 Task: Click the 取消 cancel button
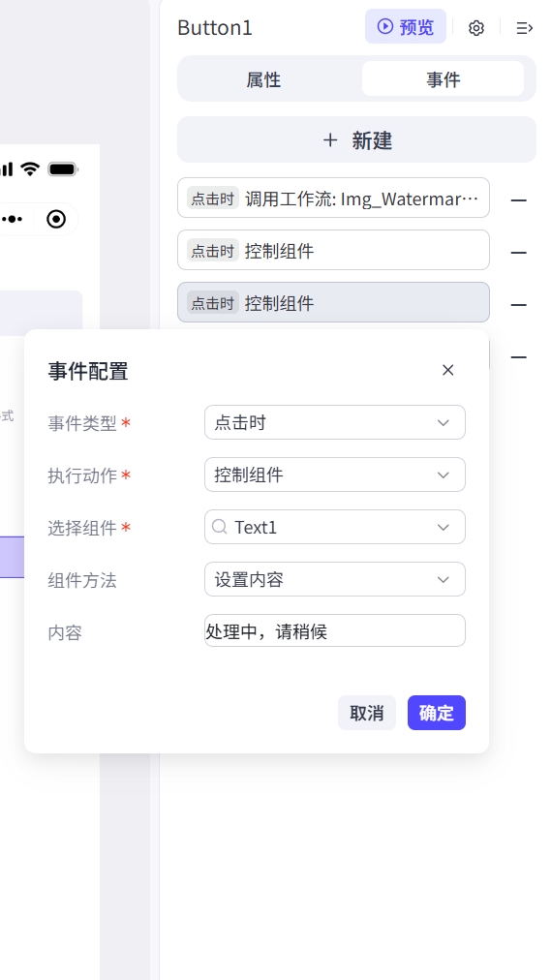(x=367, y=713)
